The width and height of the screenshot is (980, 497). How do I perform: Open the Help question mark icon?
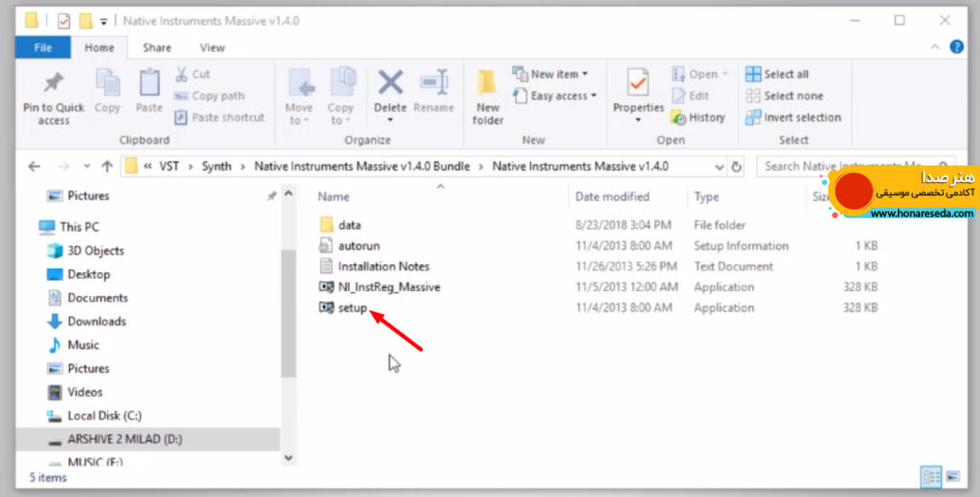(x=956, y=47)
